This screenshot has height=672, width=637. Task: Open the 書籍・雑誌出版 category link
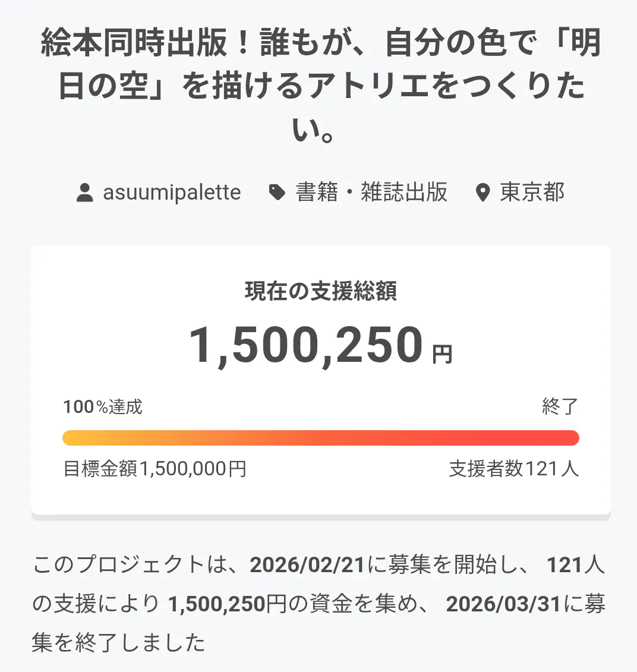(371, 193)
